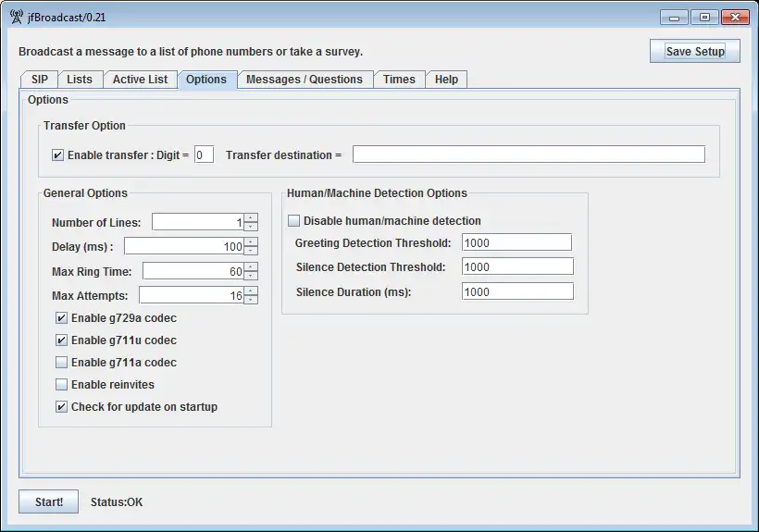Increase Max Attempts with up arrow
This screenshot has width=759, height=532.
point(251,291)
